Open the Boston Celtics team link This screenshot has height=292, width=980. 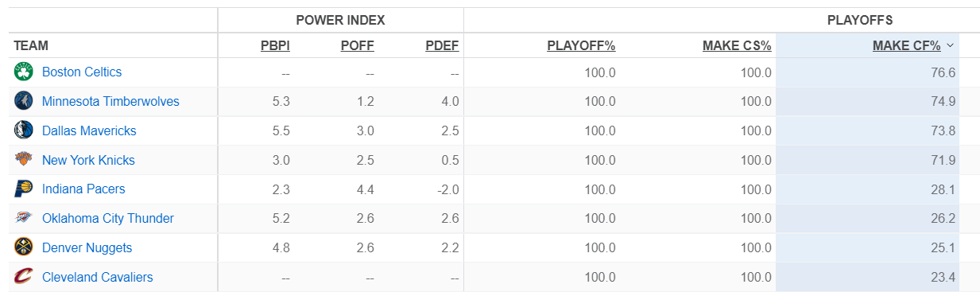(x=82, y=72)
